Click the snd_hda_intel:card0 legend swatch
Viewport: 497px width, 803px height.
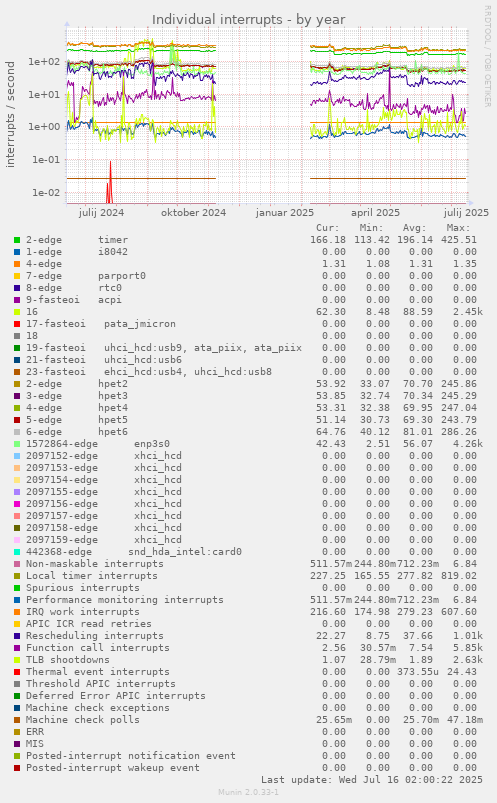pyautogui.click(x=17, y=552)
